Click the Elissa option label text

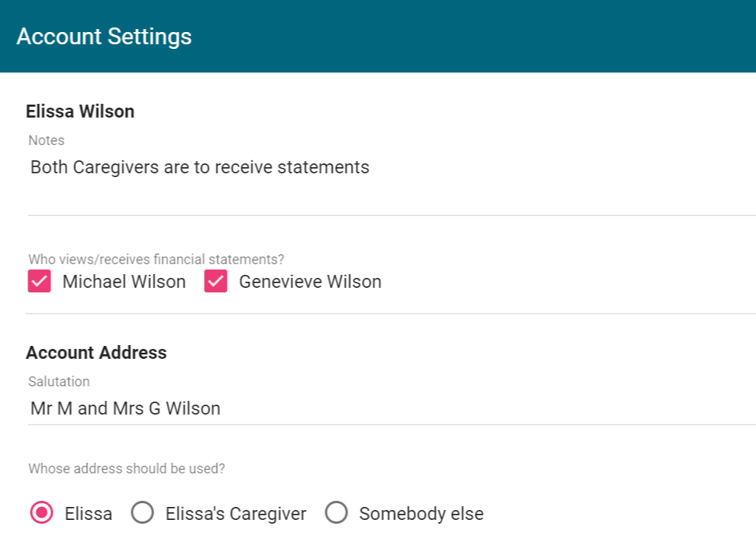pyautogui.click(x=89, y=514)
